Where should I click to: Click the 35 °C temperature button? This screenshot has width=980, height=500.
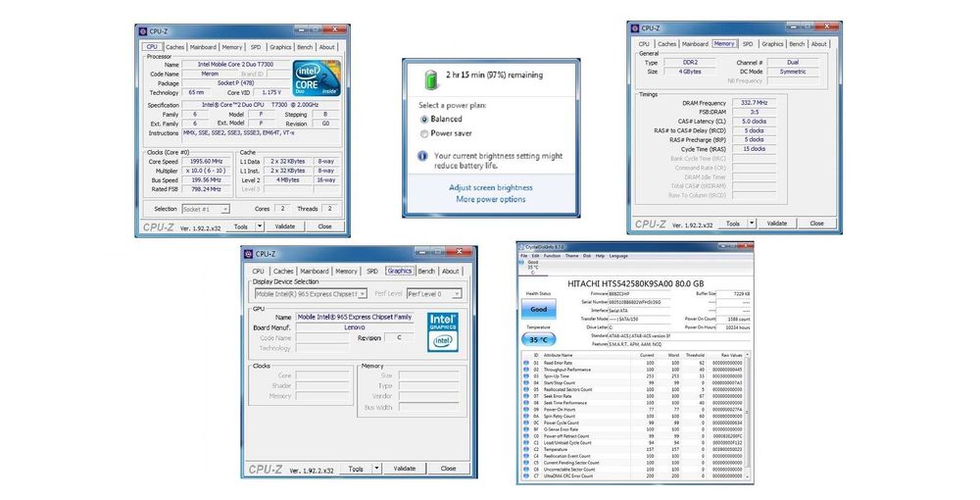(x=539, y=339)
